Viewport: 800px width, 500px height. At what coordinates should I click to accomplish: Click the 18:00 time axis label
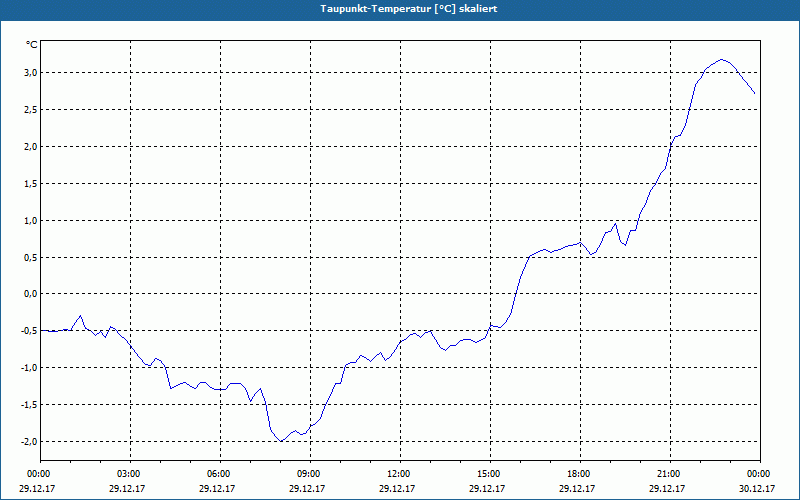point(580,474)
